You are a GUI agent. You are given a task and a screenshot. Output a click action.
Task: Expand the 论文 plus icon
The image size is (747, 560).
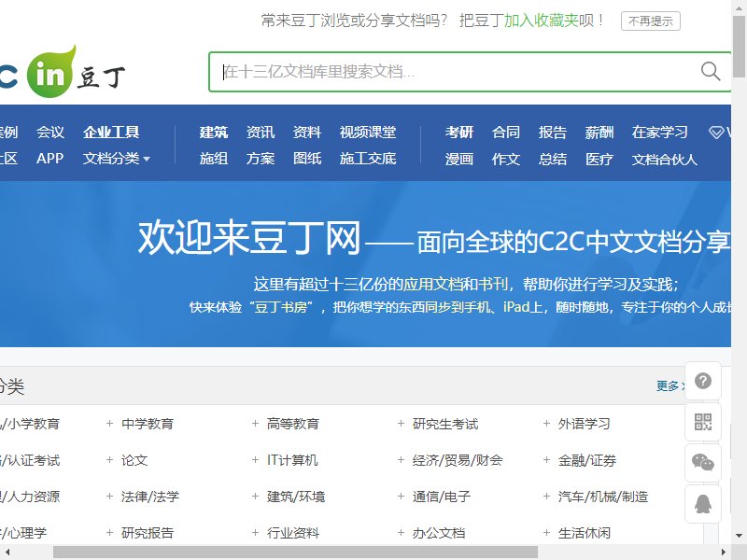(109, 460)
